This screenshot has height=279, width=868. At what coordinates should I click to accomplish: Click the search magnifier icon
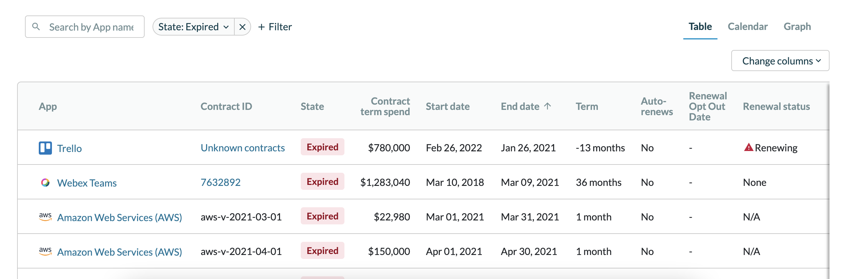36,26
